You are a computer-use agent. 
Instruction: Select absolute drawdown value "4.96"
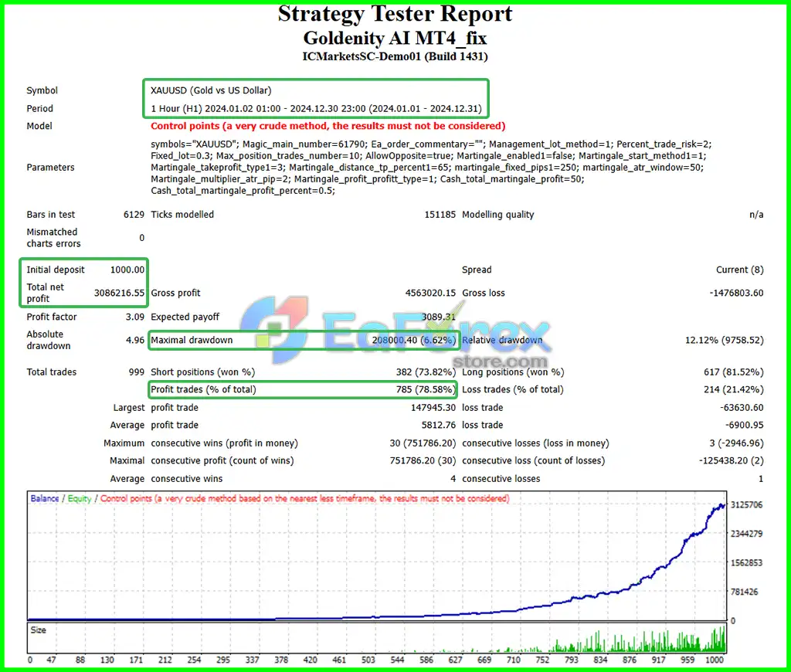click(x=134, y=340)
